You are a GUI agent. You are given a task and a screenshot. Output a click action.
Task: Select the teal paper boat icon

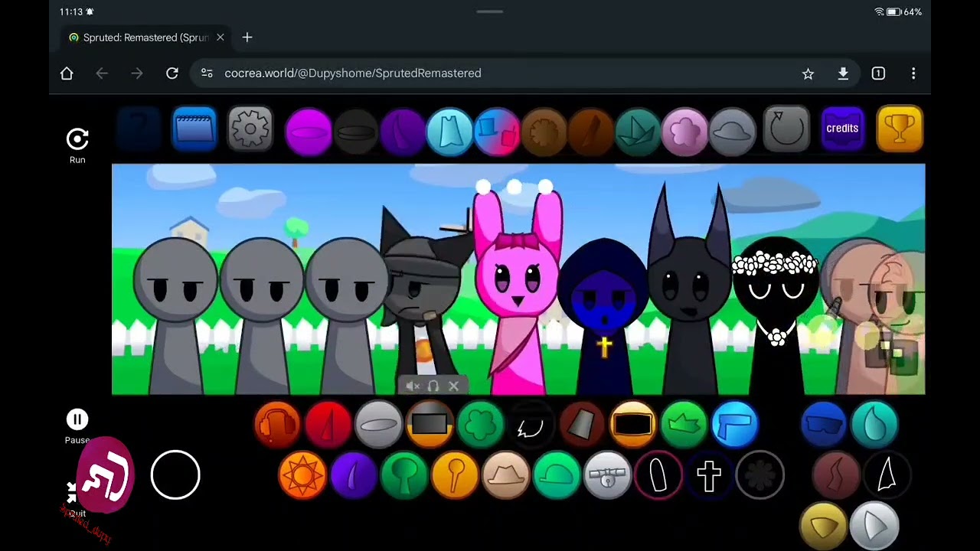pyautogui.click(x=638, y=132)
